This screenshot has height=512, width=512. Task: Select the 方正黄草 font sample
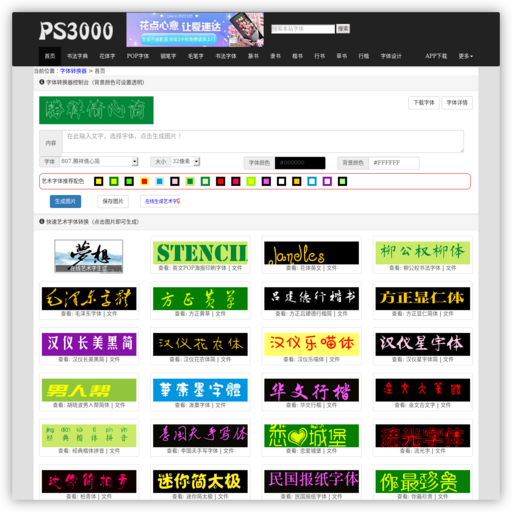[x=200, y=299]
